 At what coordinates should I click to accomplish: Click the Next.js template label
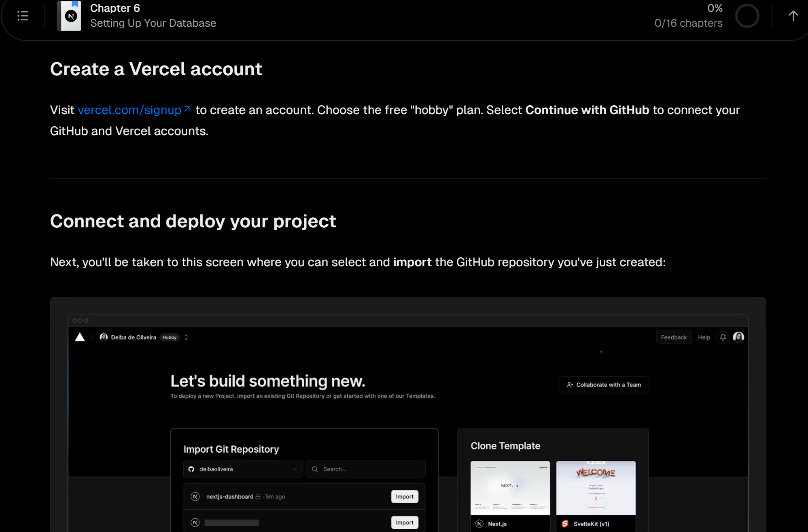(497, 524)
